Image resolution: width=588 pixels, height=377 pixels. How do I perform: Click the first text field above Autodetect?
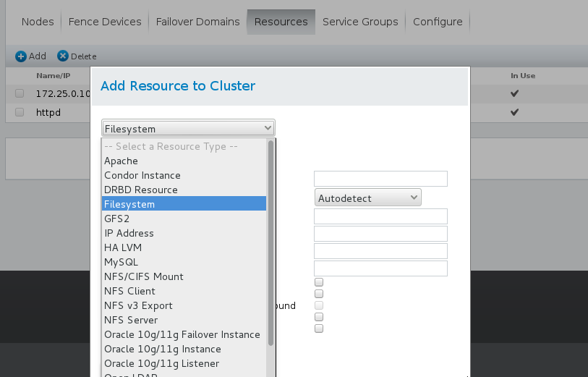(380, 179)
